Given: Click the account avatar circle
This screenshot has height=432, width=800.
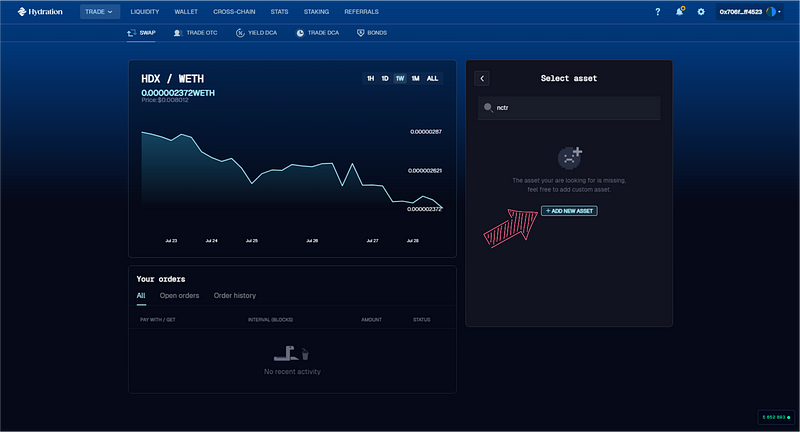Looking at the screenshot, I should coord(771,12).
